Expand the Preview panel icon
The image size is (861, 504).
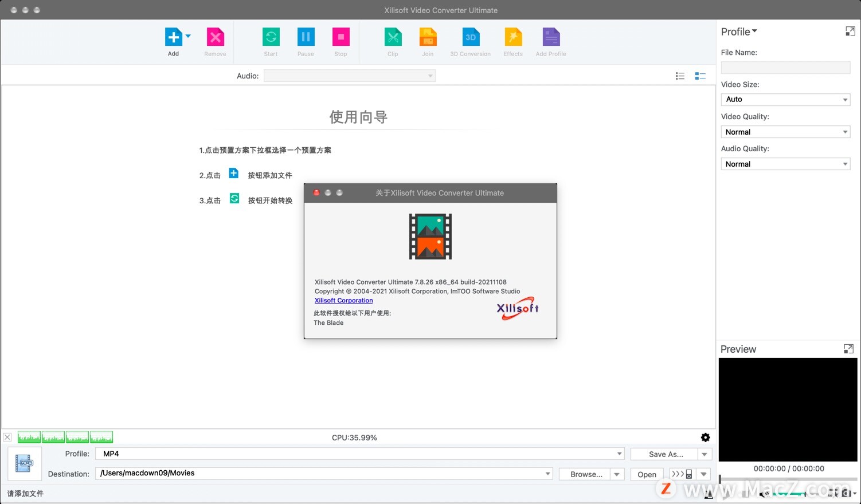click(848, 349)
